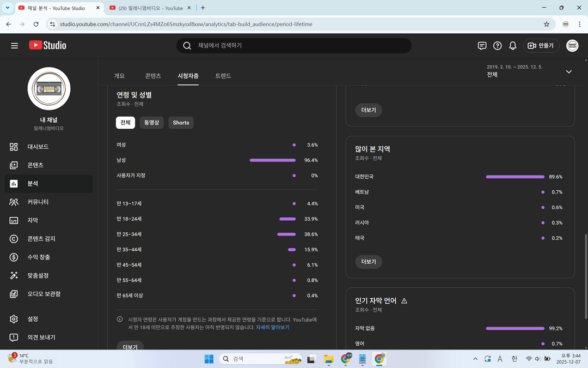Expand the date range dropdown 전체
Viewport: 588px width, 368px height.
tap(568, 71)
